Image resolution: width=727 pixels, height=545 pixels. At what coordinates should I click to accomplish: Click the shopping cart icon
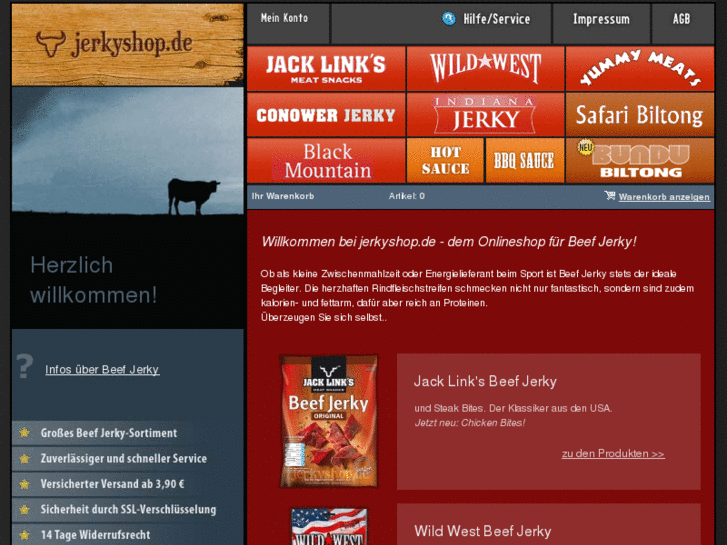pyautogui.click(x=610, y=196)
